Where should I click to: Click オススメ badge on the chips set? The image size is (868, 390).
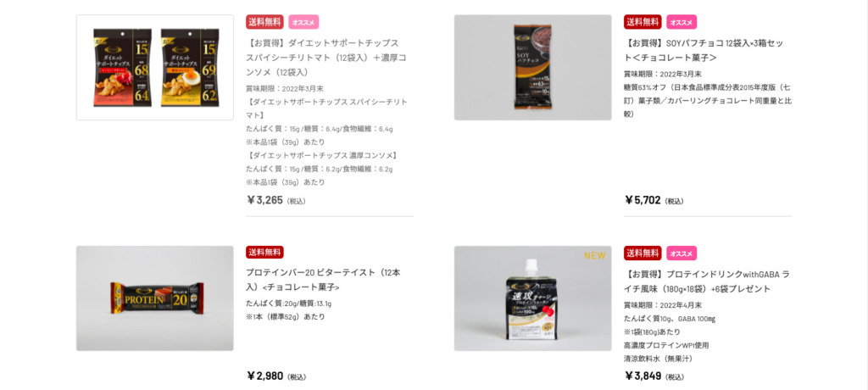click(x=303, y=22)
